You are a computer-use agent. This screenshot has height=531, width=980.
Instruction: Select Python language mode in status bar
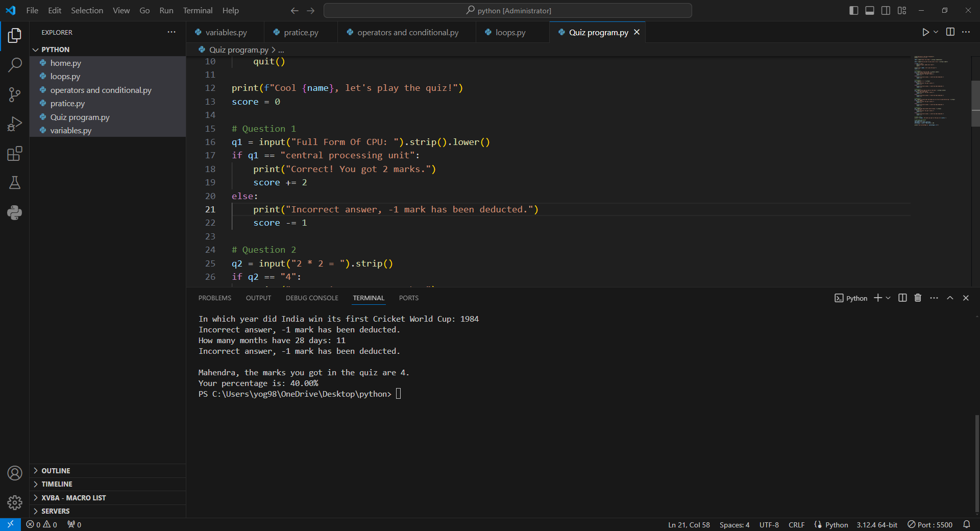coord(836,524)
